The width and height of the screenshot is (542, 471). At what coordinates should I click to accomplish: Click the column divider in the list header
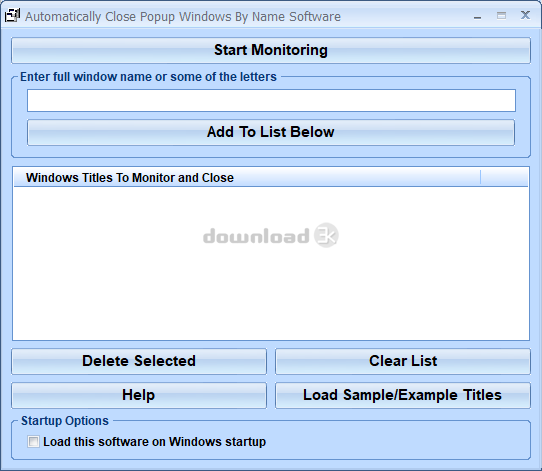click(x=480, y=178)
